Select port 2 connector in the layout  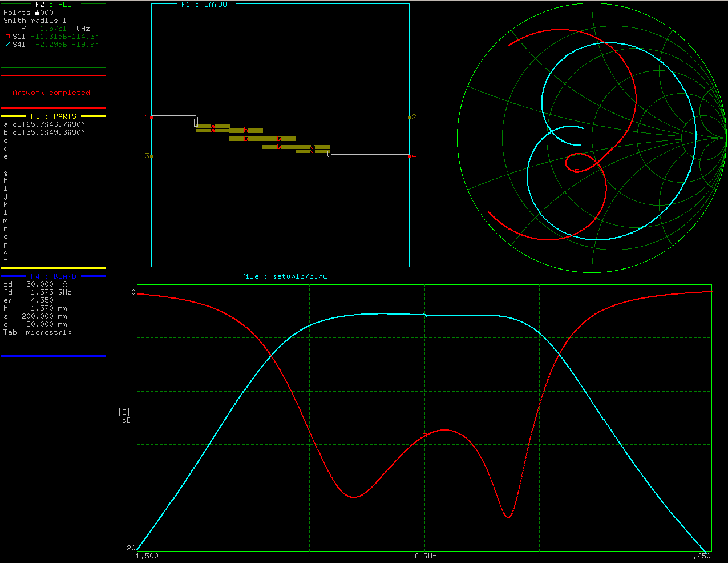[x=410, y=117]
